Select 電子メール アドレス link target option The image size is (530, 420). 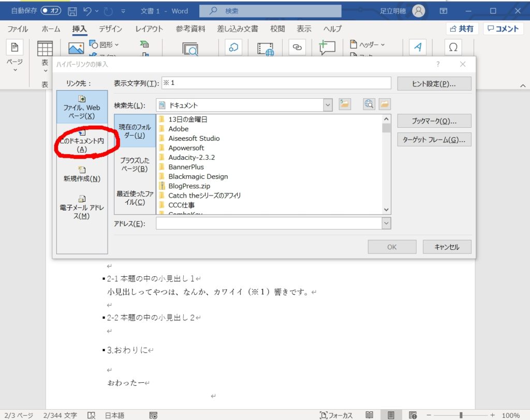[82, 207]
